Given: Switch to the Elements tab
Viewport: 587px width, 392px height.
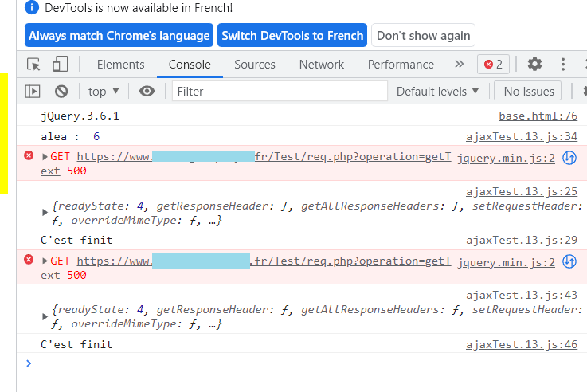Looking at the screenshot, I should (x=121, y=65).
